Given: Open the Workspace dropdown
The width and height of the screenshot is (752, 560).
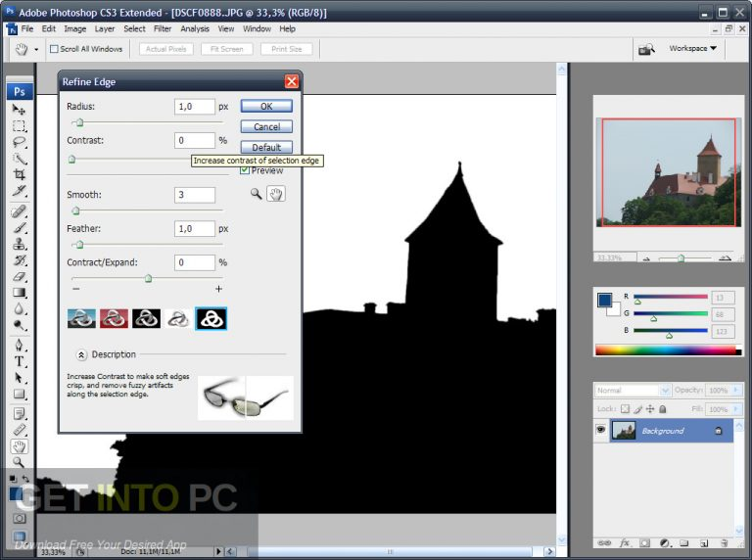Looking at the screenshot, I should (692, 48).
